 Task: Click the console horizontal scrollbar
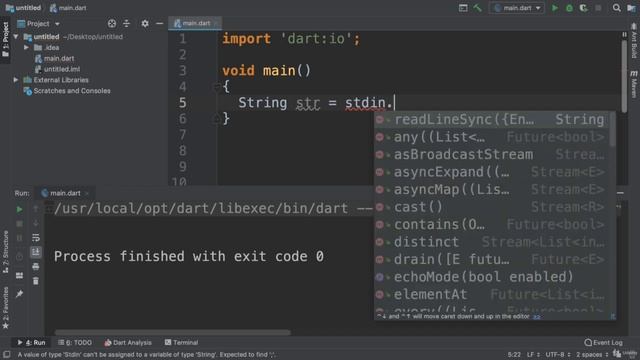click(x=173, y=332)
